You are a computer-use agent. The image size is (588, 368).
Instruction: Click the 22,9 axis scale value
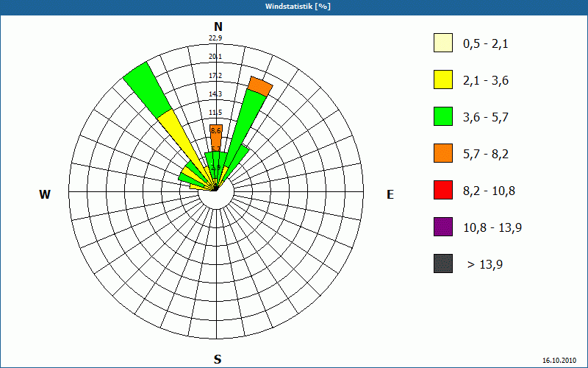pyautogui.click(x=215, y=38)
